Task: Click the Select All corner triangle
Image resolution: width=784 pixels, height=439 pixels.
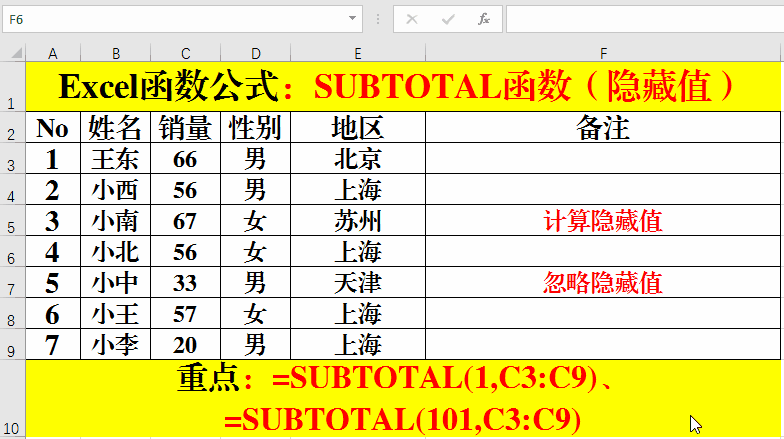Action: [16, 52]
